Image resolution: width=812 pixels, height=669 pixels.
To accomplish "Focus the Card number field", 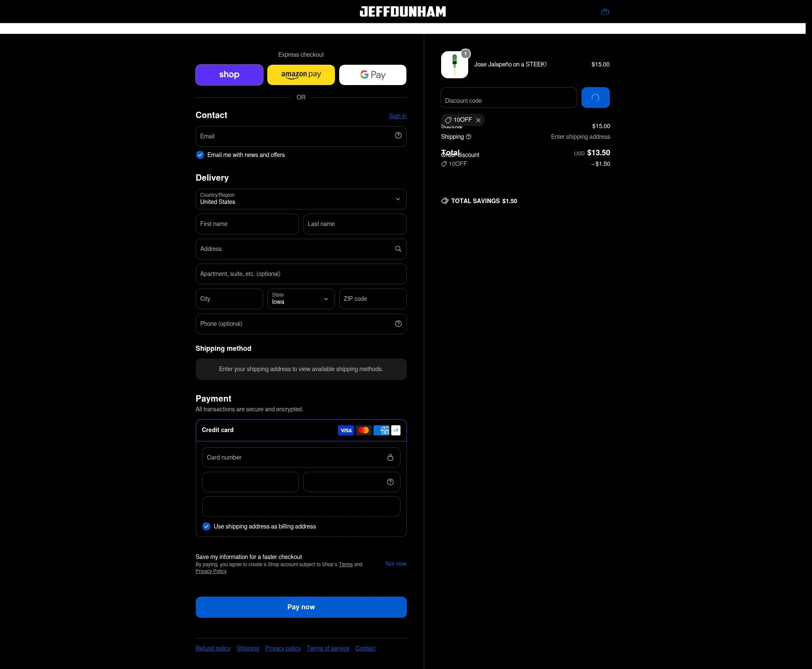I will pyautogui.click(x=301, y=457).
